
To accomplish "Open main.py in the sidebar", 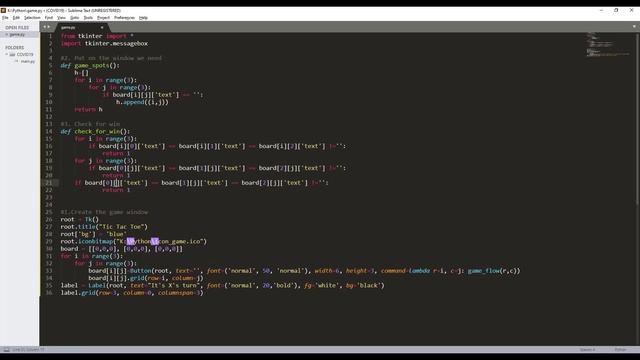I will point(28,62).
